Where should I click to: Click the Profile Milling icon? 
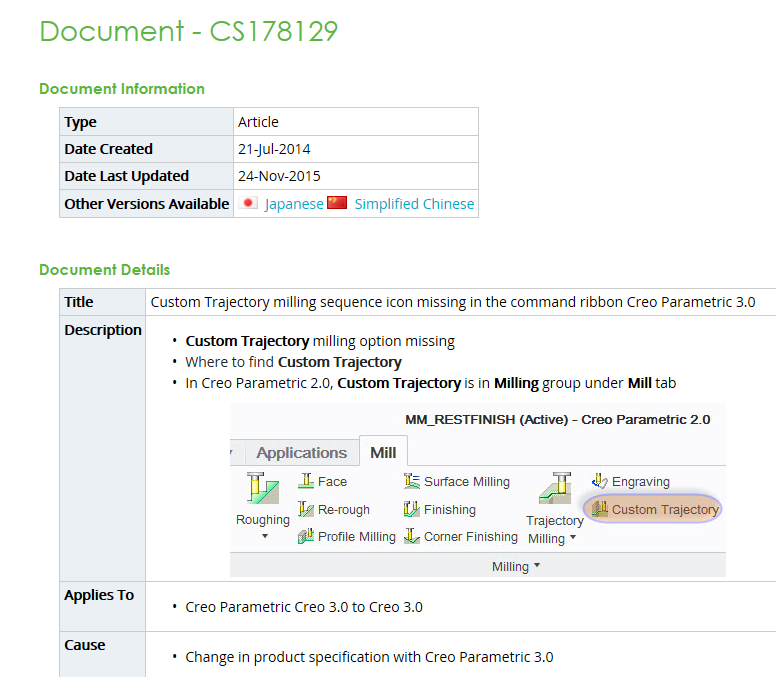click(306, 536)
